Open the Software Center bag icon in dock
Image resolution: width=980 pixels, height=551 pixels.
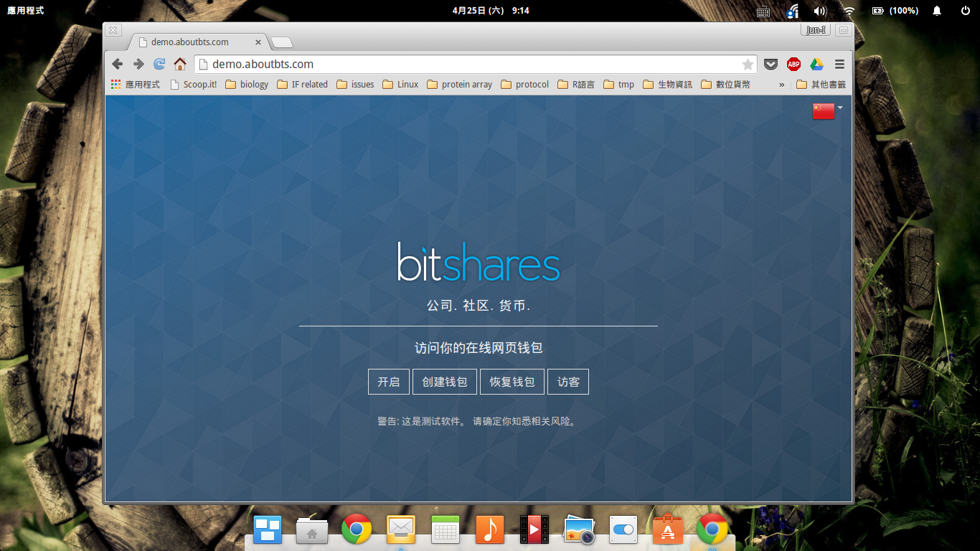pyautogui.click(x=668, y=529)
